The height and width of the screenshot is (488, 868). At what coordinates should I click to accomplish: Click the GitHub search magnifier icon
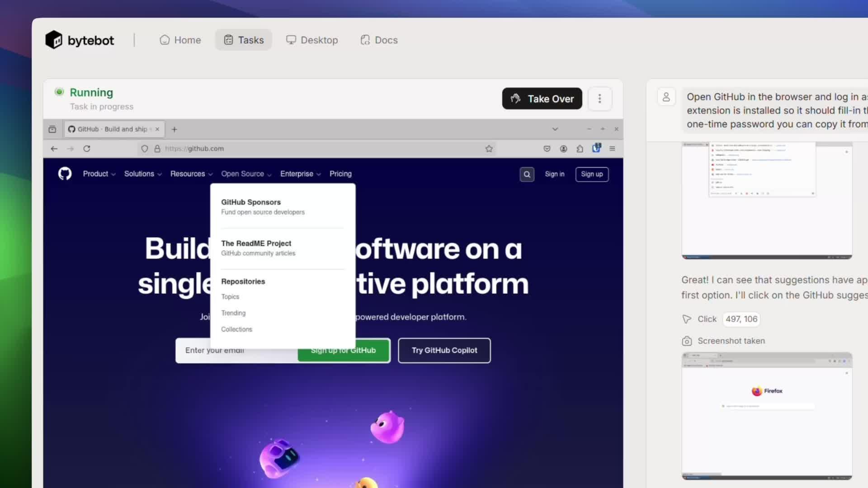pyautogui.click(x=527, y=174)
